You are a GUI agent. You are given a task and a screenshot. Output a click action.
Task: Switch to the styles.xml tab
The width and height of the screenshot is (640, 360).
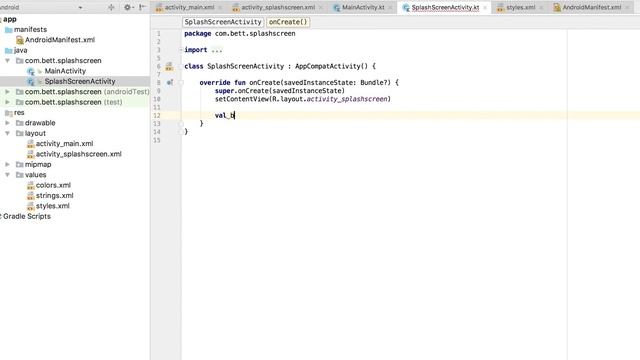coord(520,7)
